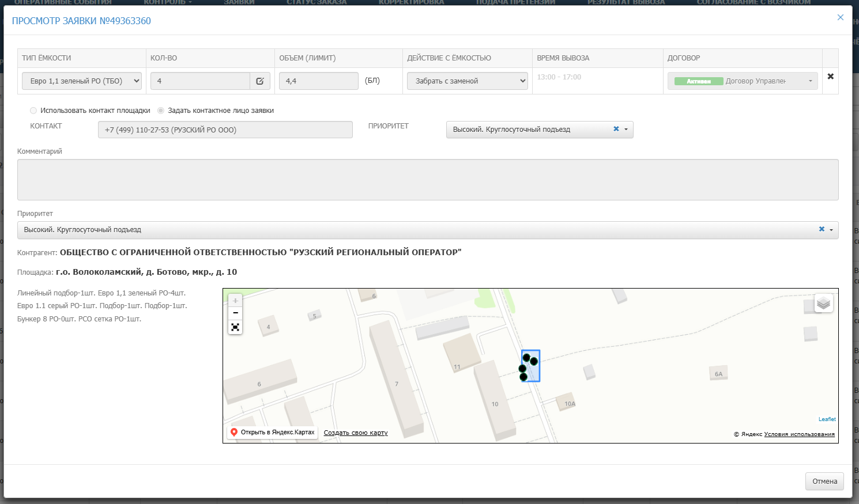Remove container row with the X icon

pyautogui.click(x=830, y=77)
